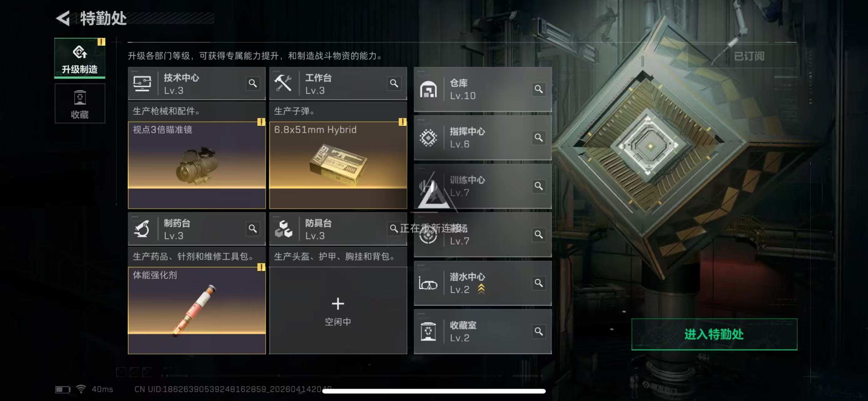This screenshot has height=401, width=868.
Task: Click the 训练中心 magnifier icon
Action: 539,186
